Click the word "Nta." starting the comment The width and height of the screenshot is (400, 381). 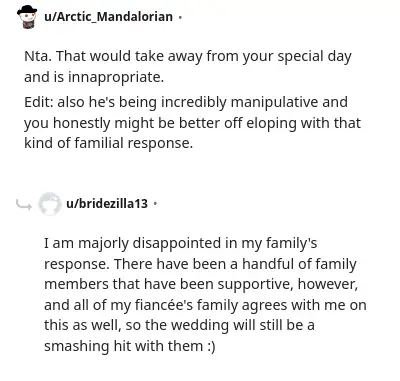[x=38, y=56]
